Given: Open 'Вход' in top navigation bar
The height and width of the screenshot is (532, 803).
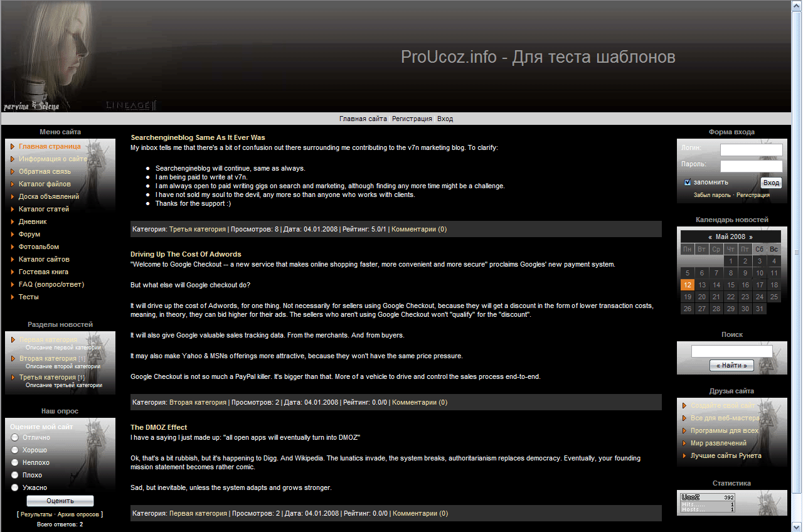Looking at the screenshot, I should pos(445,119).
